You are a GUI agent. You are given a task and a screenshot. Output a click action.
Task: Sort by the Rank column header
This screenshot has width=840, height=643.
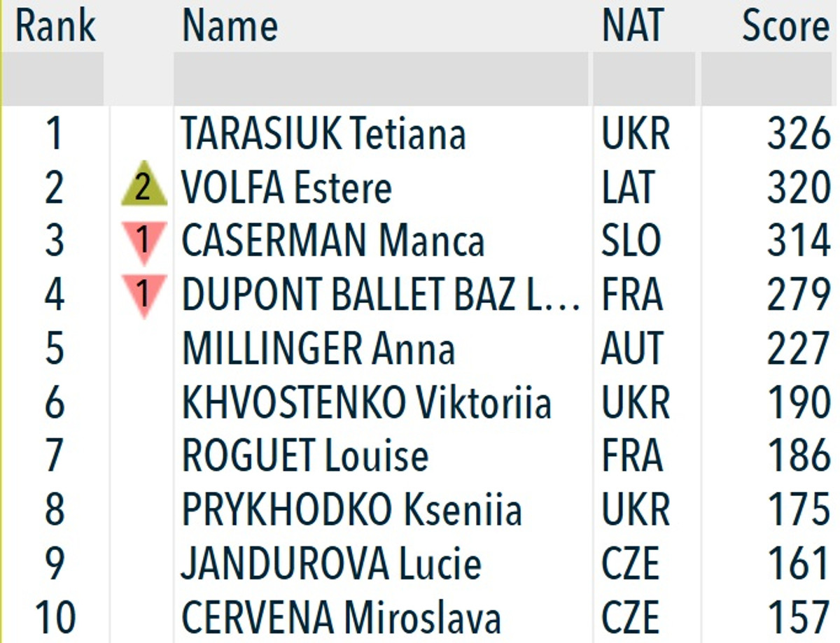(x=55, y=27)
